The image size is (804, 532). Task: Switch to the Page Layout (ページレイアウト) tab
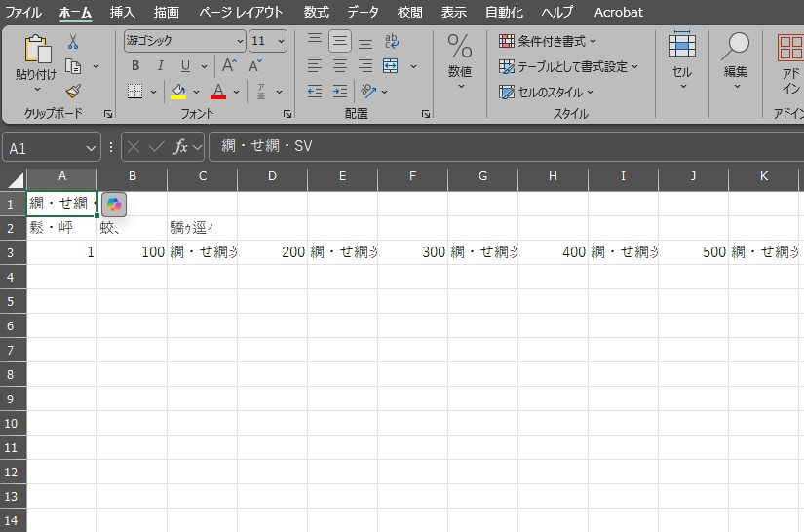click(x=241, y=12)
